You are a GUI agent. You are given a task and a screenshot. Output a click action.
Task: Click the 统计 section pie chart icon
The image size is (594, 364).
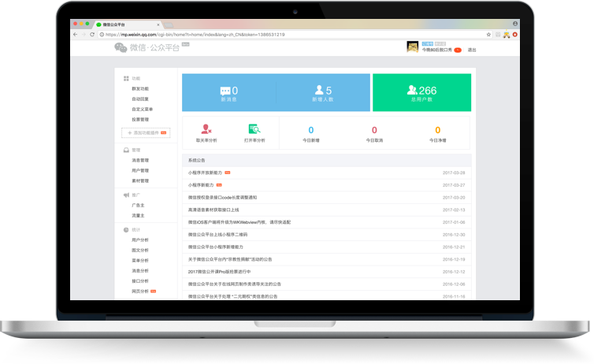[126, 230]
